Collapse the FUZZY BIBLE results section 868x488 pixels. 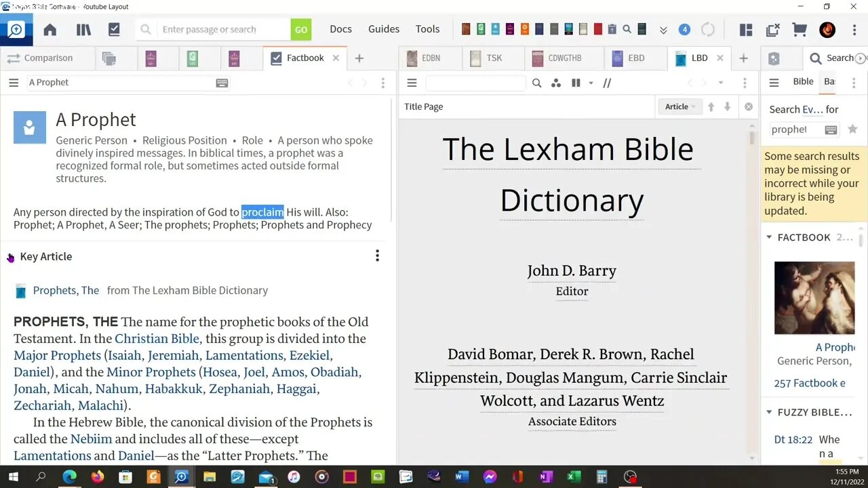[x=769, y=412]
